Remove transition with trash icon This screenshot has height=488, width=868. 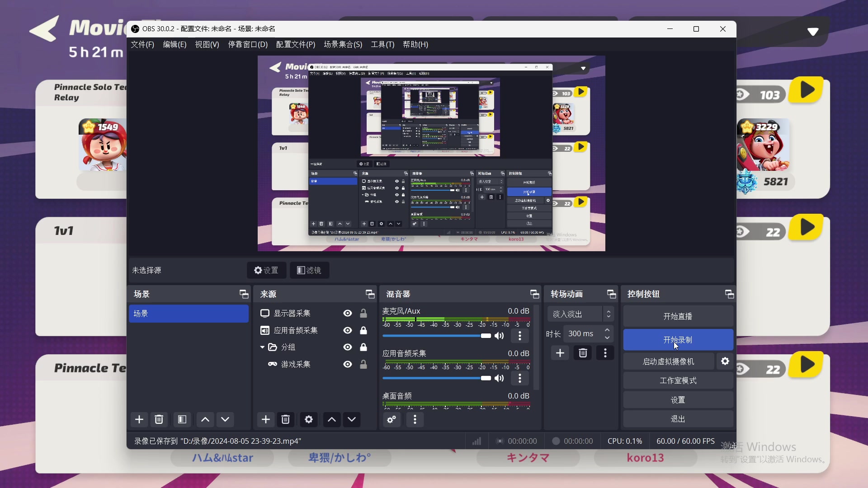point(583,353)
